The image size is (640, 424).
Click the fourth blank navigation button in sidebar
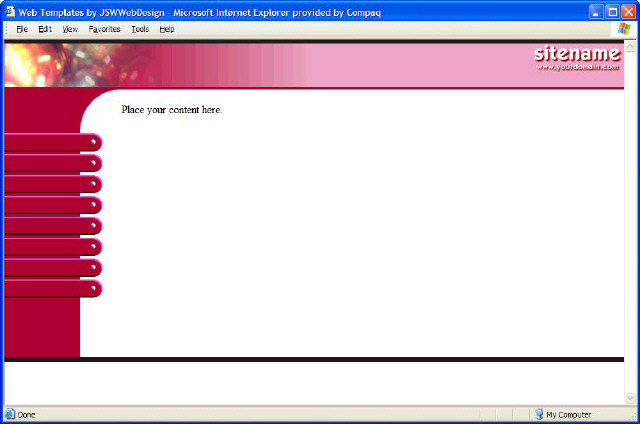tap(52, 205)
